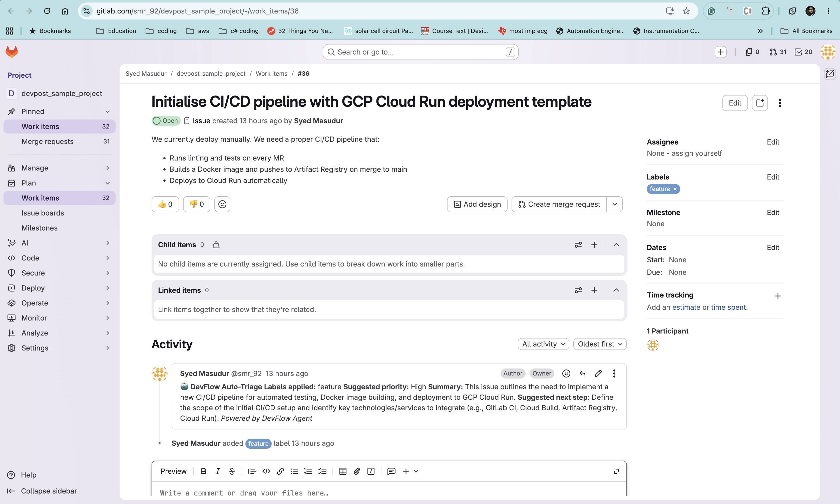This screenshot has height=504, width=840.
Task: Open Child items view options
Action: [578, 245]
